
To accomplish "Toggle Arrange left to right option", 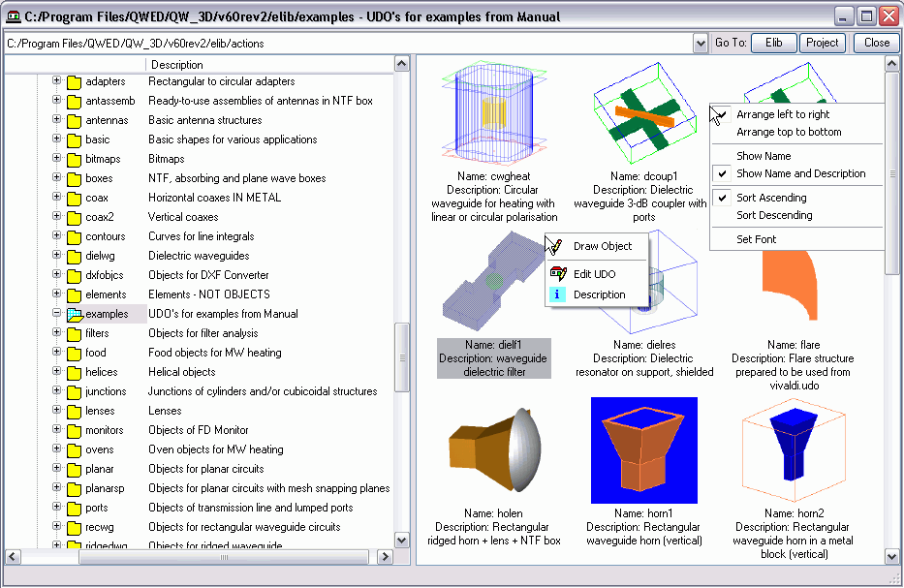I will pyautogui.click(x=783, y=114).
